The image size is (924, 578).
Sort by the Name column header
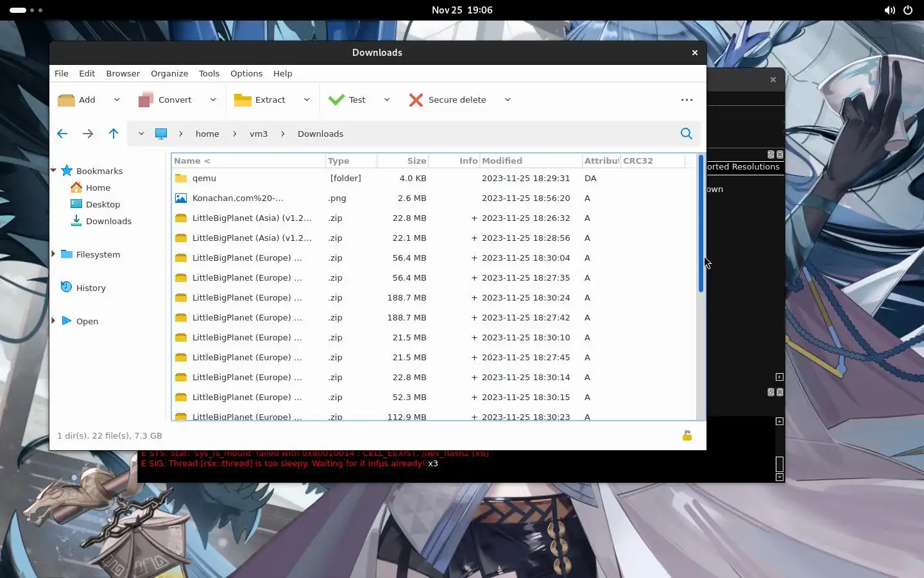pos(248,161)
